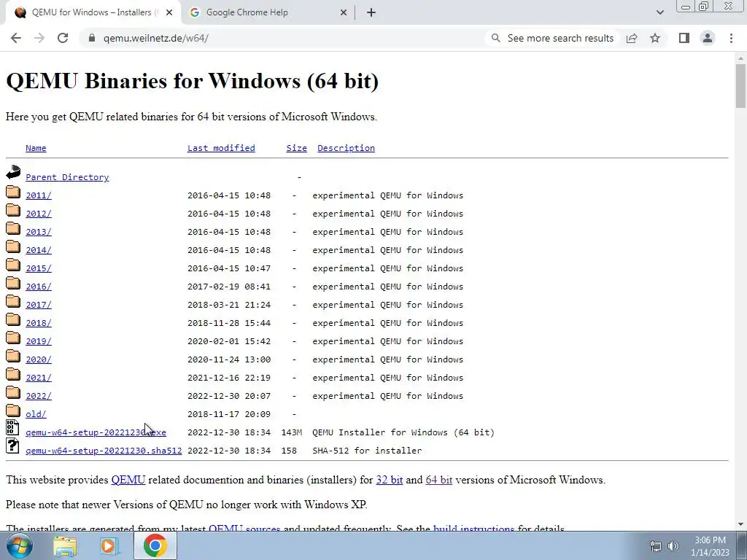
Task: Click the folder icon for 2019/
Action: coord(13,338)
